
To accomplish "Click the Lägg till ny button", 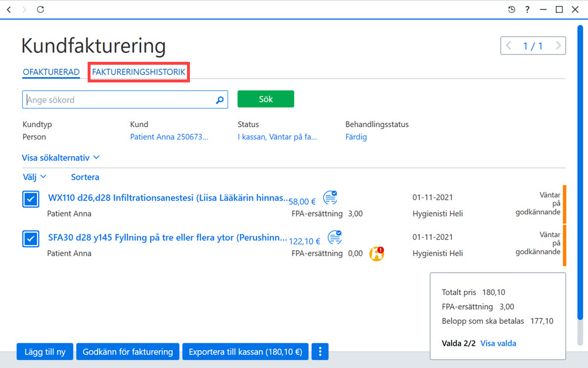I will point(45,352).
